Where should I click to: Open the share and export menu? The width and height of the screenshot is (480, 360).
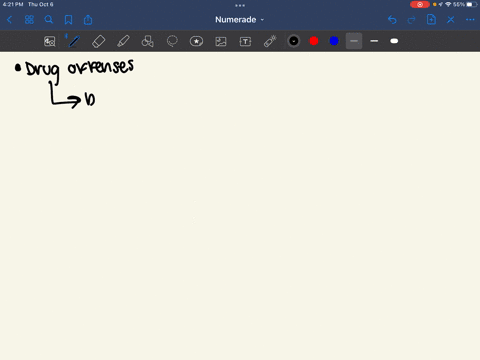coord(88,20)
